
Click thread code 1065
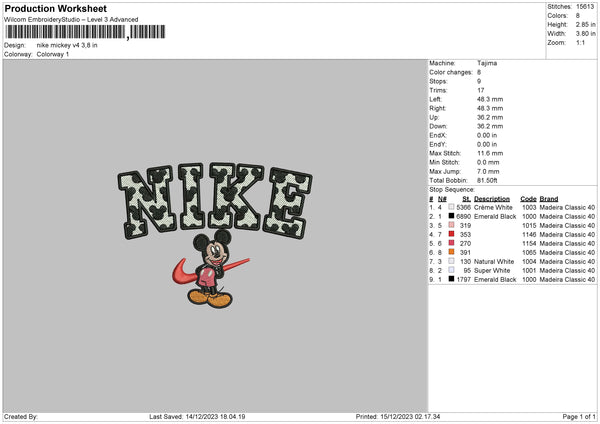(x=529, y=253)
